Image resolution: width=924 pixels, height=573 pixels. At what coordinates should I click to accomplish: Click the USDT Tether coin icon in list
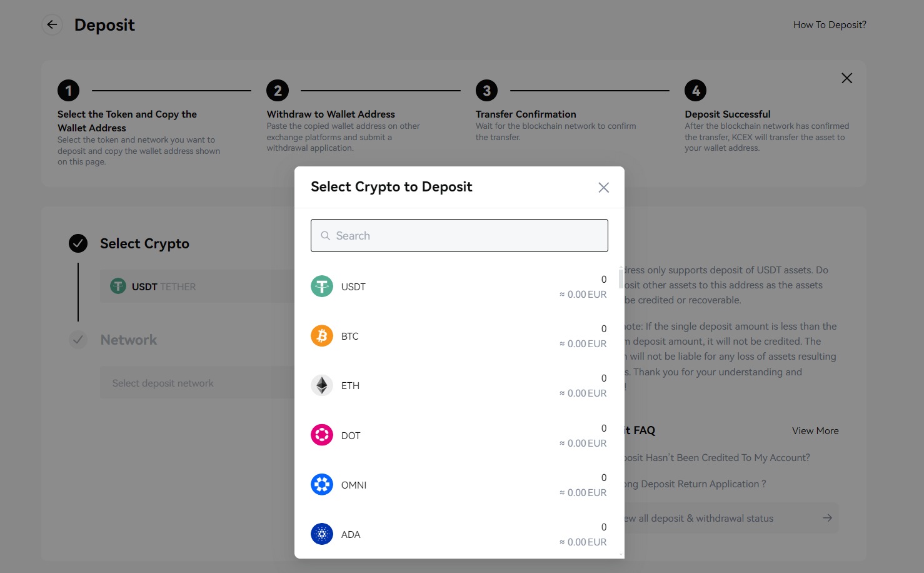pos(322,286)
